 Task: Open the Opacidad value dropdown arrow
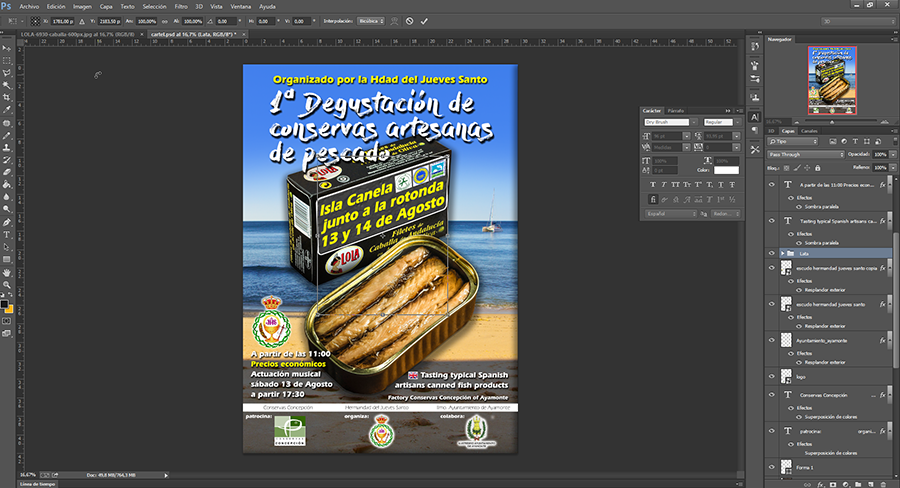click(893, 154)
